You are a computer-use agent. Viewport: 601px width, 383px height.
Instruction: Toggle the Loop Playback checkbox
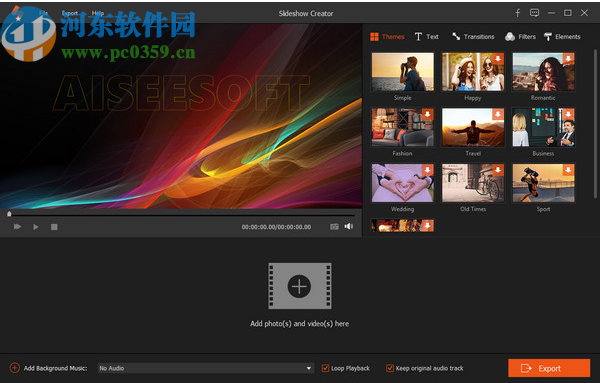pos(325,368)
